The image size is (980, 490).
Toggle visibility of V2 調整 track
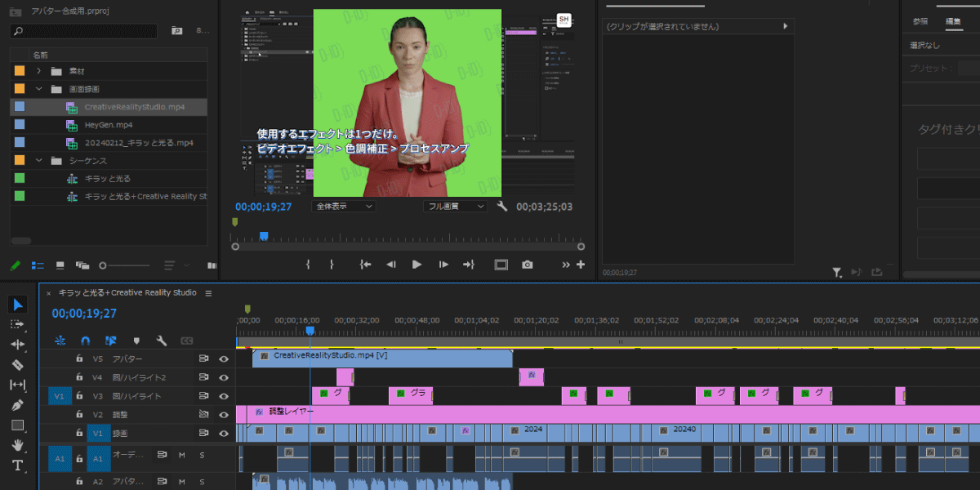point(224,414)
